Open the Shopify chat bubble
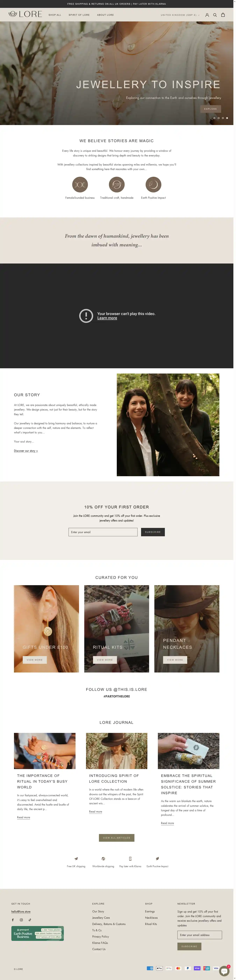The image size is (236, 980). click(x=224, y=971)
